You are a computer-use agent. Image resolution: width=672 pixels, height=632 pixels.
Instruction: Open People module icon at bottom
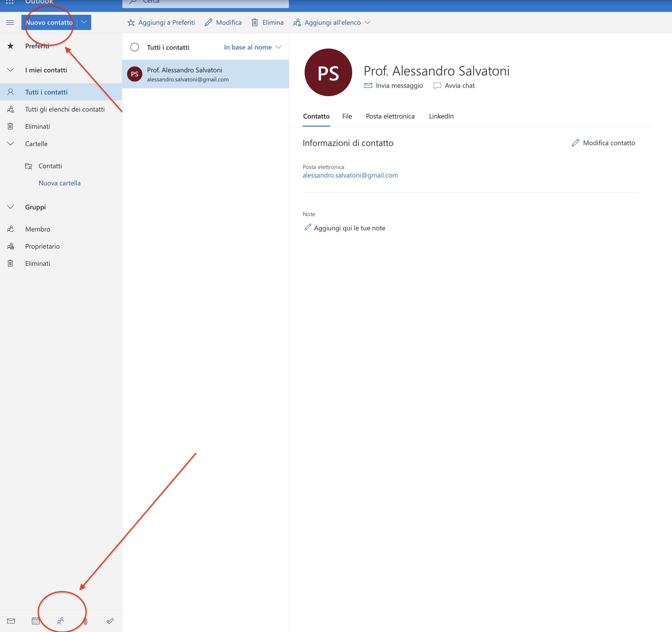pyautogui.click(x=60, y=621)
